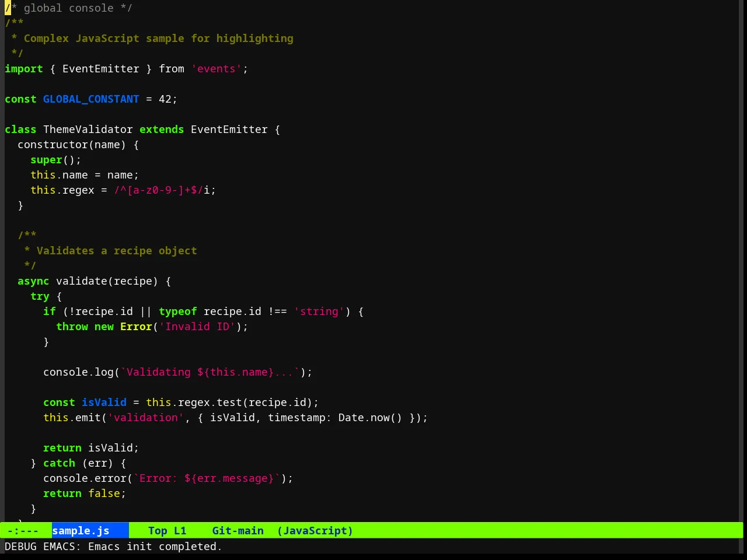747x560 pixels.
Task: Click 'this.name = name;' line
Action: coord(85,175)
